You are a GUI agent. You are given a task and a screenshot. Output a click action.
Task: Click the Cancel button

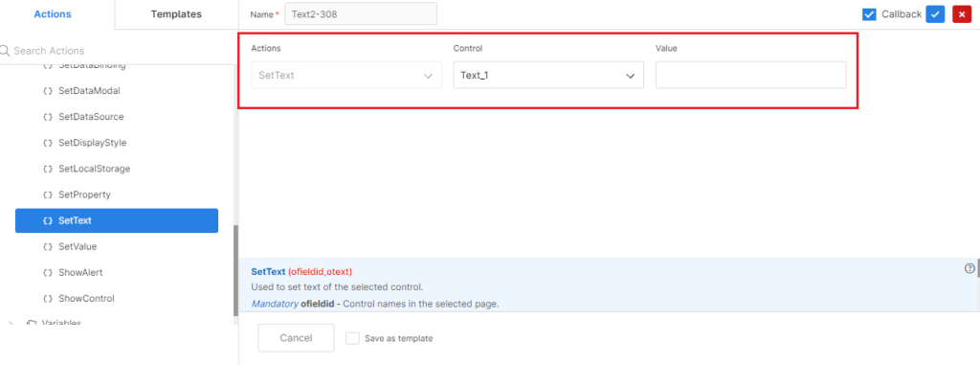click(x=296, y=338)
